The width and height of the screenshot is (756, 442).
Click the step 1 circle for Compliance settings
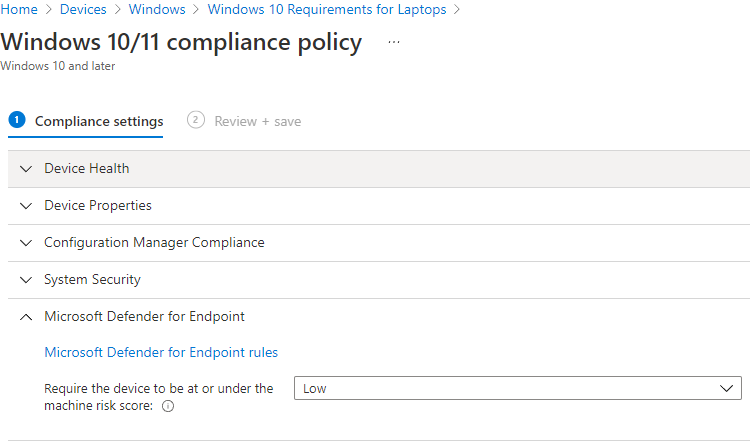coord(17,120)
